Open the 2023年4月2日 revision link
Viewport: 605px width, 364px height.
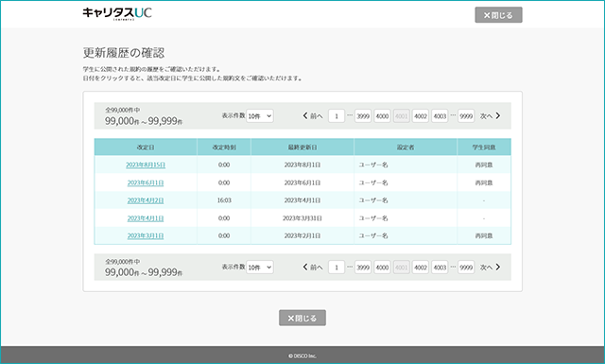pos(146,200)
